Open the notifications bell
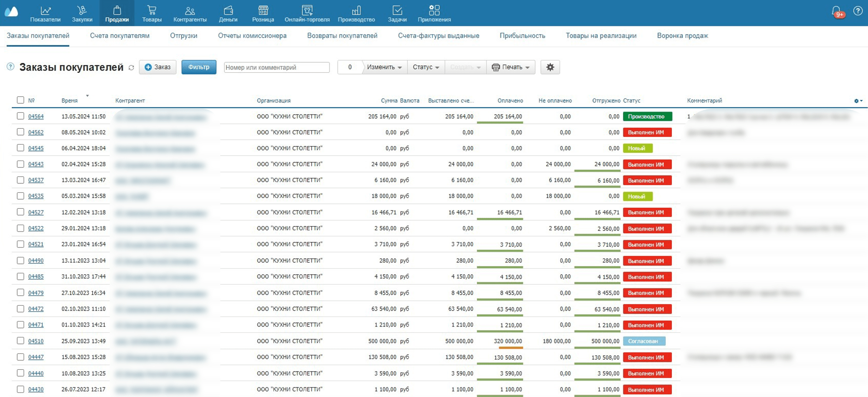 click(836, 11)
